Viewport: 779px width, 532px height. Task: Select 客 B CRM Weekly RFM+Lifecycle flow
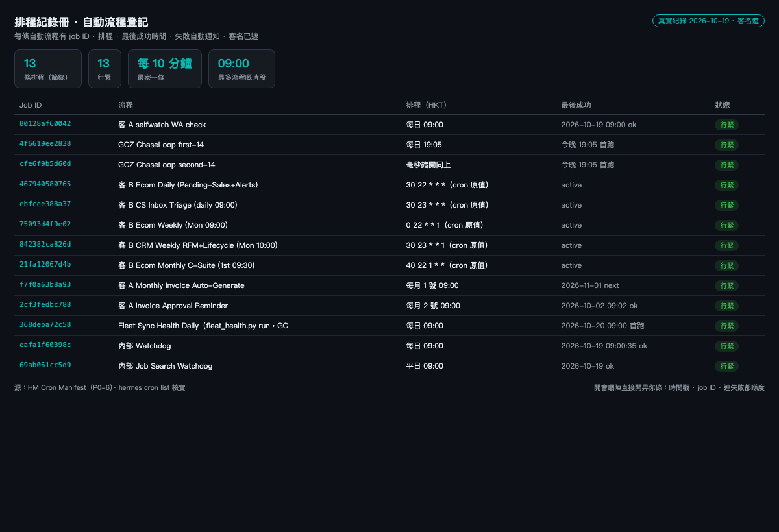point(198,245)
